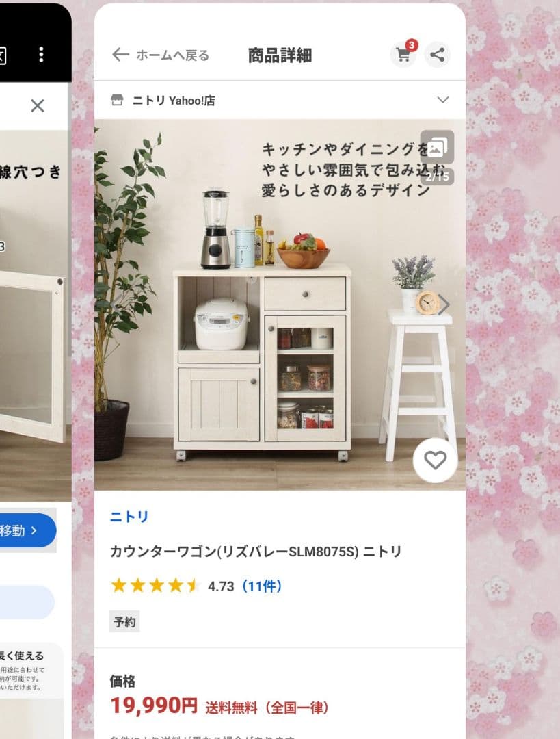Screen dimensions: 560x739
Task: Show next product image with right chevron
Action: coord(444,304)
